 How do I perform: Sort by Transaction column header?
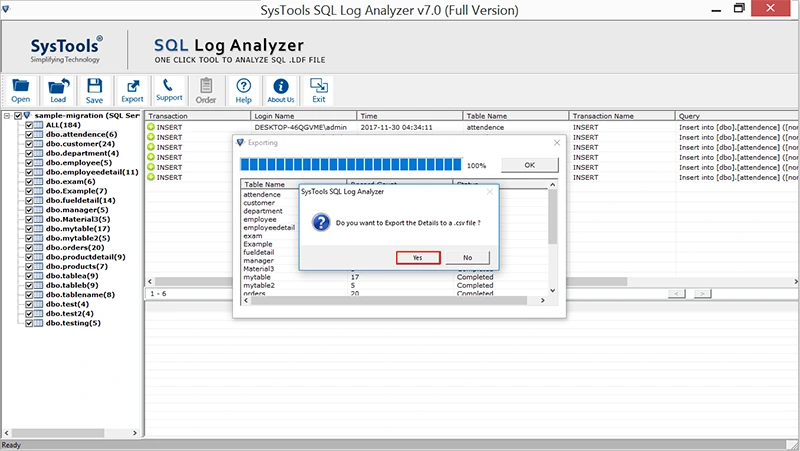coord(197,116)
